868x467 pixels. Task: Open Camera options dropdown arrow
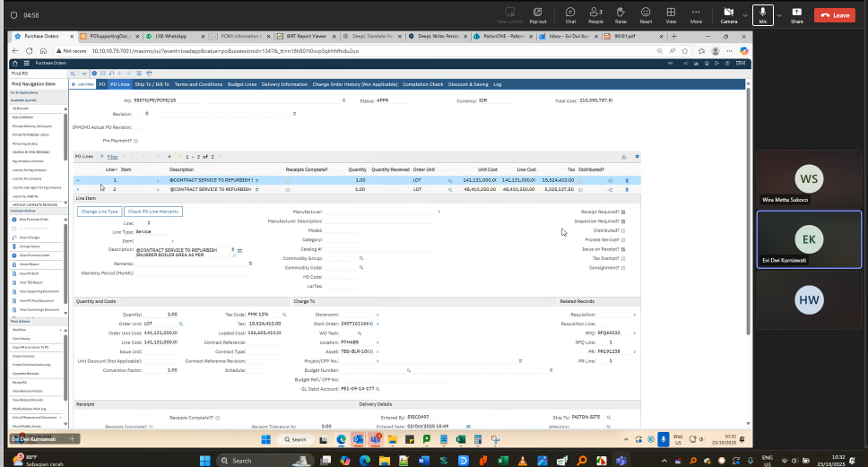tap(744, 15)
